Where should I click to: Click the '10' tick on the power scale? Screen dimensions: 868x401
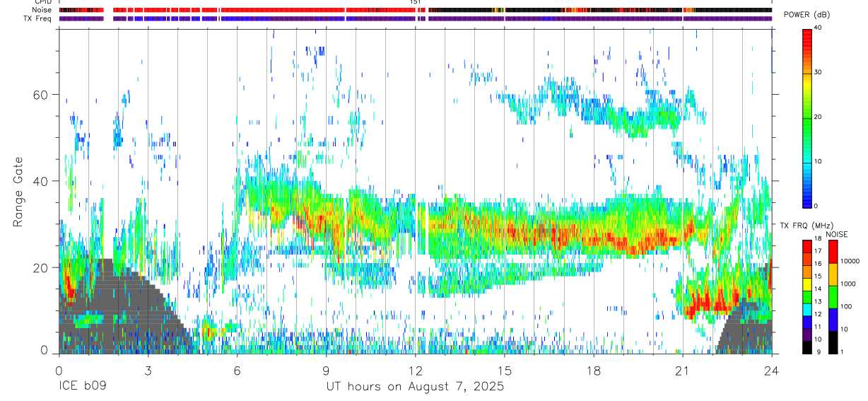(x=819, y=162)
